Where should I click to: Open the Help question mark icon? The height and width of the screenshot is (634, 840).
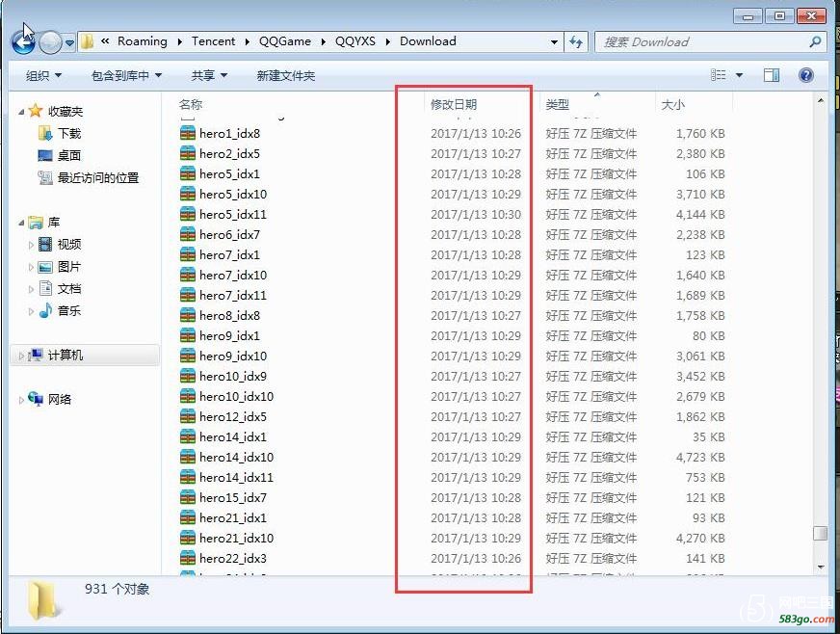point(805,75)
